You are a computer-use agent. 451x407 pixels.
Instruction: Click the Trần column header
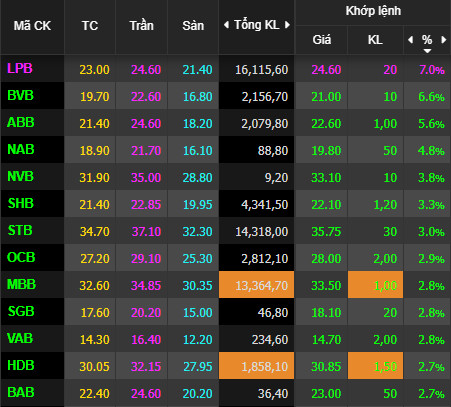pyautogui.click(x=142, y=26)
